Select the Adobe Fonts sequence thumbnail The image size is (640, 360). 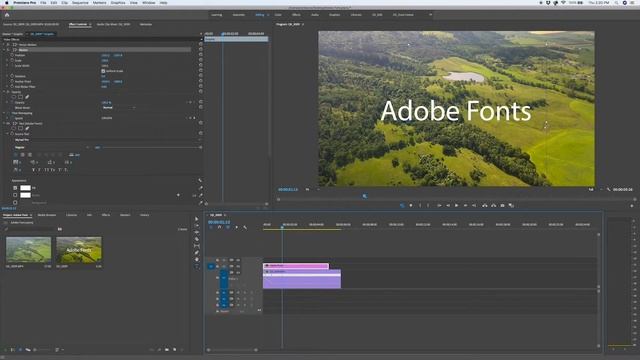(79, 249)
